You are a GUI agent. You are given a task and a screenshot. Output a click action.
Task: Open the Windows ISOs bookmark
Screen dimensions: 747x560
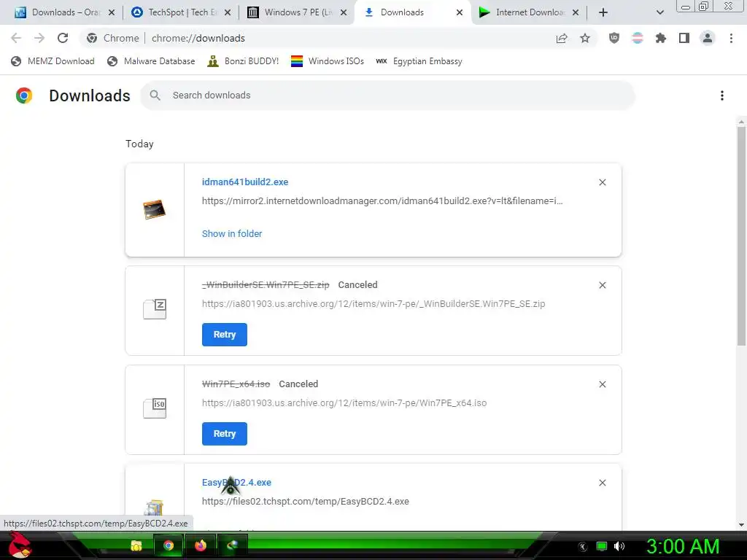point(328,61)
